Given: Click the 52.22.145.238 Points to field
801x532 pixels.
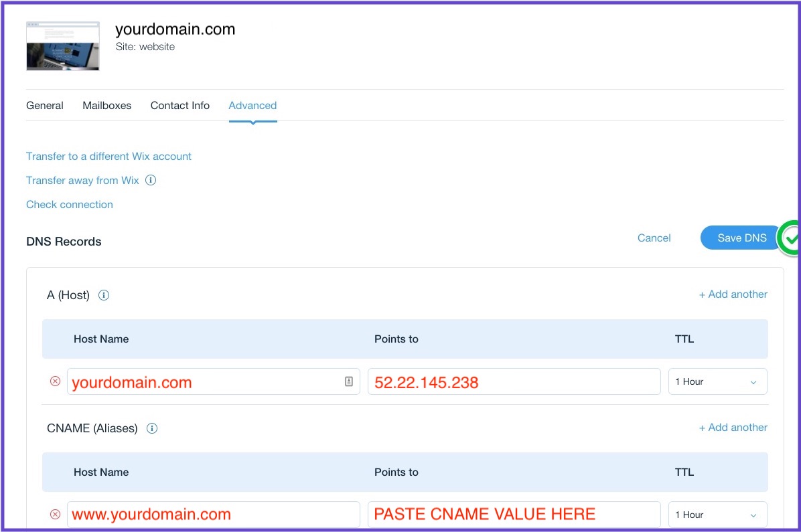Looking at the screenshot, I should (x=514, y=381).
